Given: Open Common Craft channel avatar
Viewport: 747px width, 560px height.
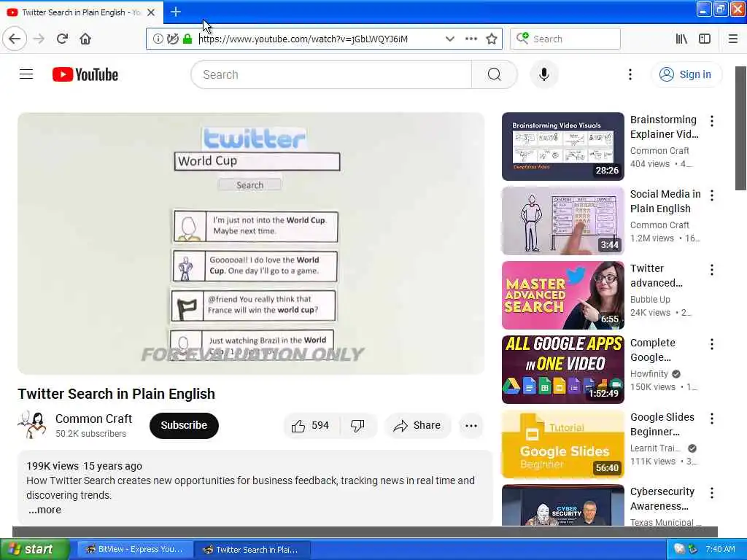Looking at the screenshot, I should 32,425.
